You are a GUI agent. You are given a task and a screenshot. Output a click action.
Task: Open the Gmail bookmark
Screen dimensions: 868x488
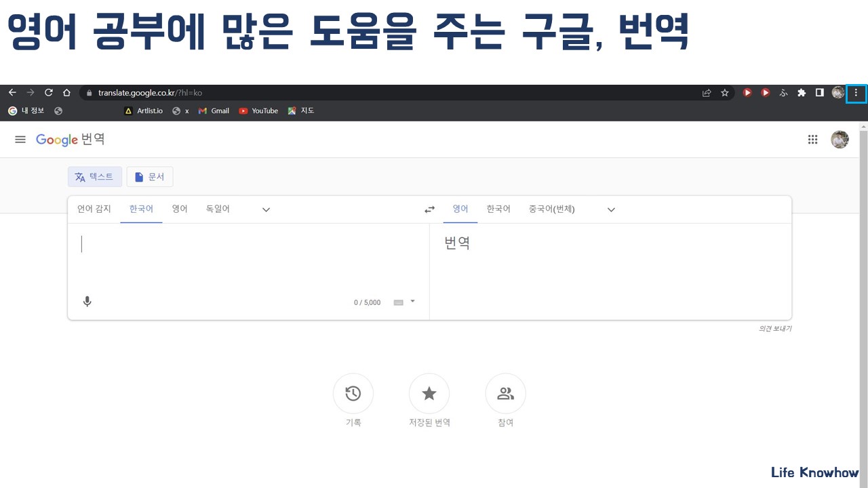(x=214, y=110)
